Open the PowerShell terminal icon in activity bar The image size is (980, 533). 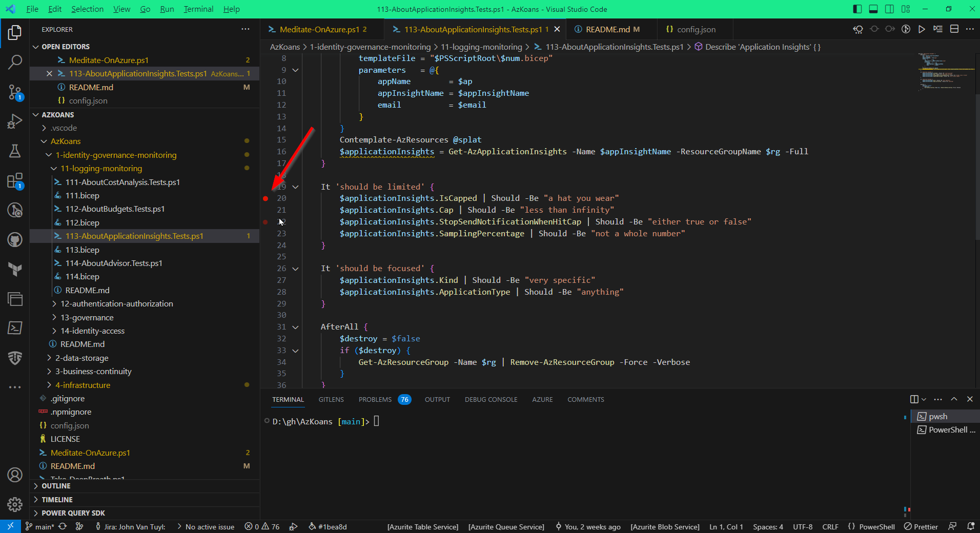[15, 328]
